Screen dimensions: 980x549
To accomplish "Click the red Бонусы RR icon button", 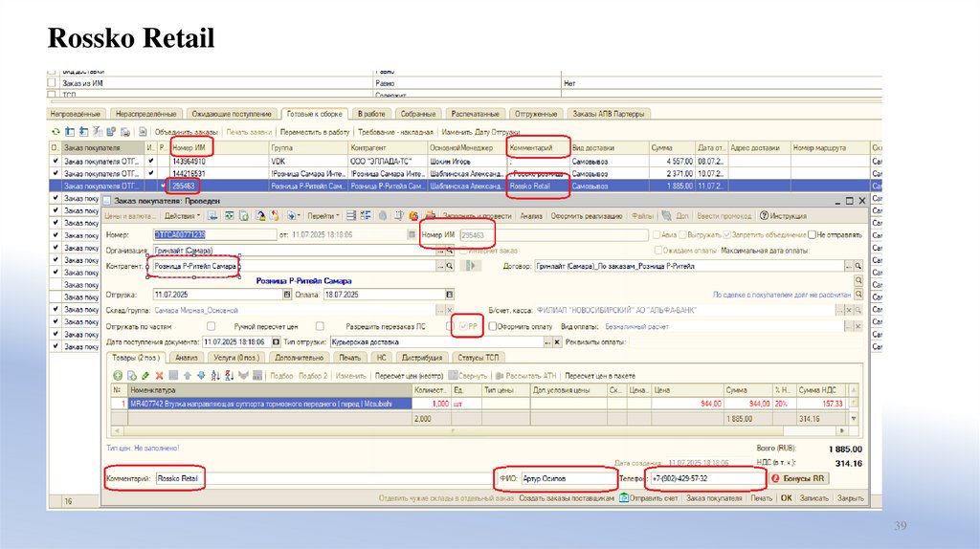I will point(775,478).
